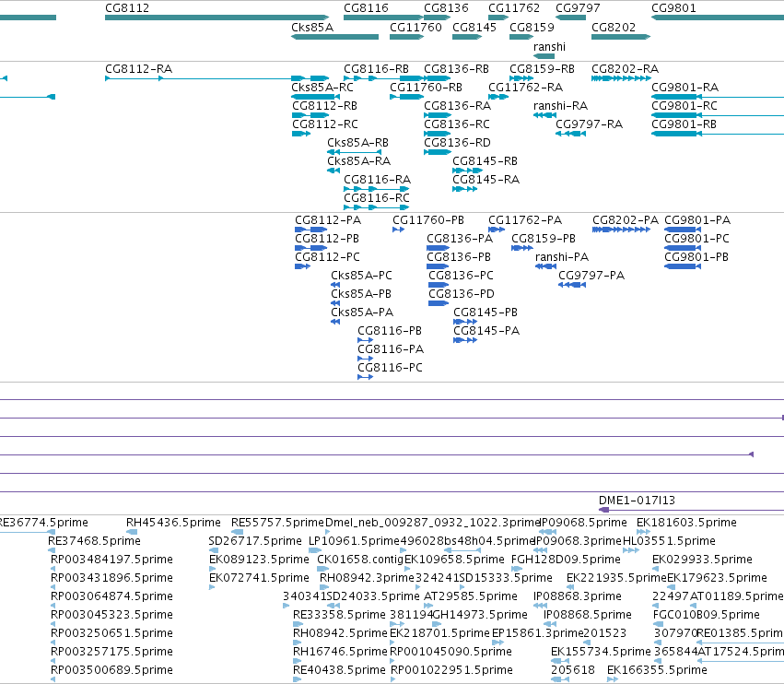Select protein CG8112-PC

[302, 266]
